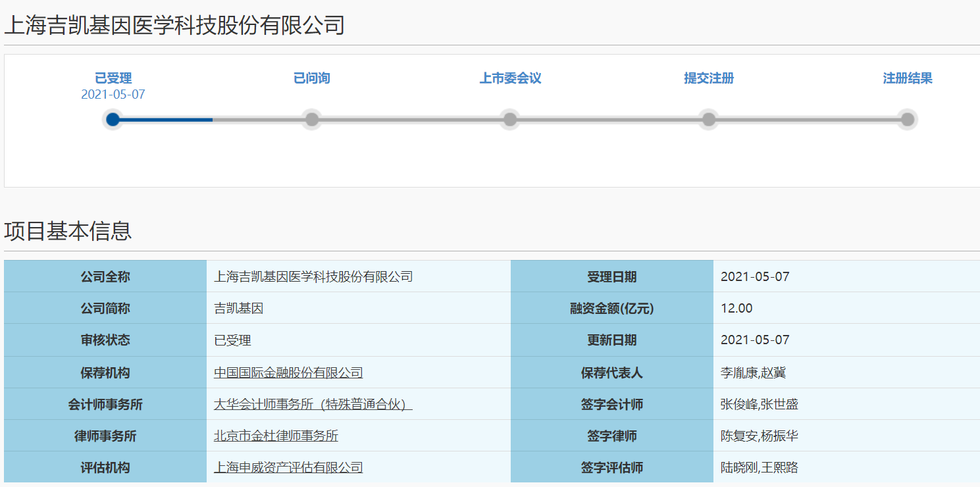
Task: Click the 已受理 progress step dot
Action: pyautogui.click(x=113, y=119)
